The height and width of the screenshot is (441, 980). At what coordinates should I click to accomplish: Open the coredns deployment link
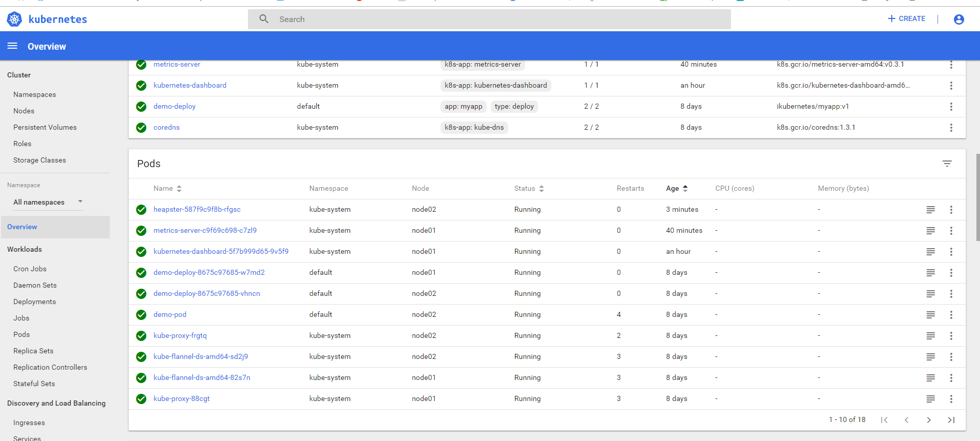[166, 128]
